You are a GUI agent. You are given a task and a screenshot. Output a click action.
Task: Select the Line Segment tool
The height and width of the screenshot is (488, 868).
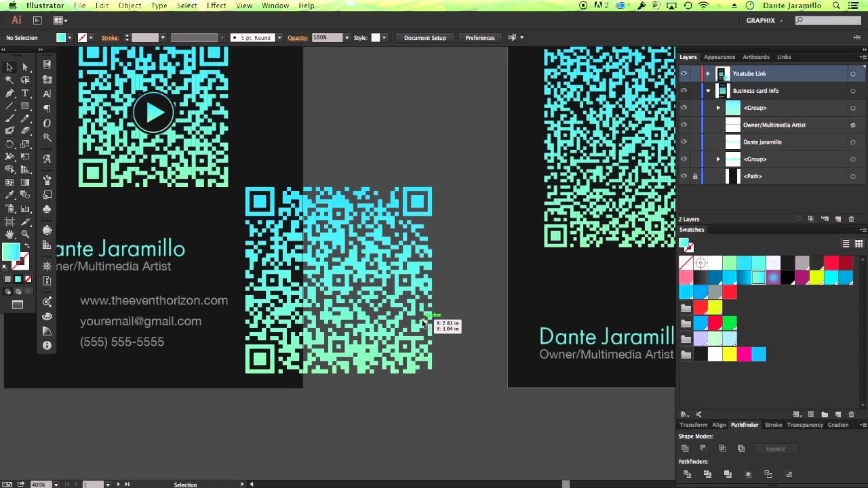(9, 106)
